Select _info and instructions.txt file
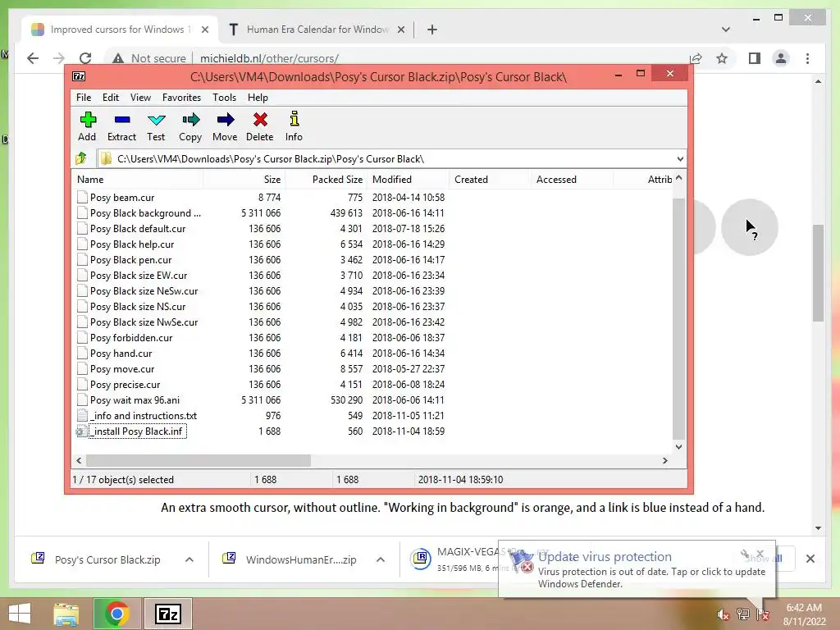This screenshot has width=840, height=630. click(143, 416)
